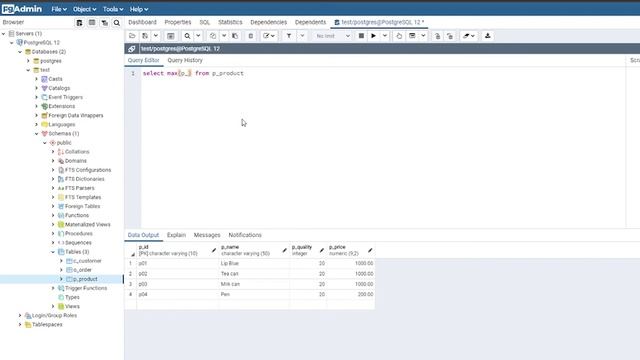Open the Edit dropdown in query toolbar
The image size is (640, 360).
click(x=269, y=36)
